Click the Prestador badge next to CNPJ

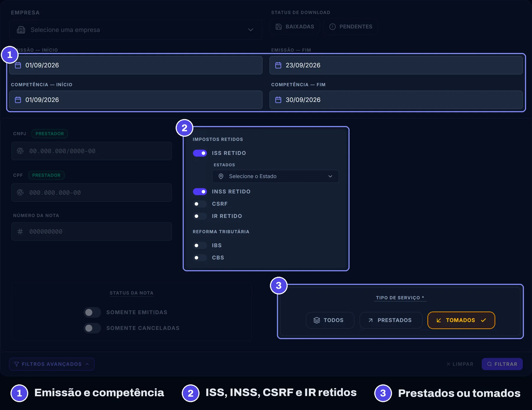[x=50, y=134]
